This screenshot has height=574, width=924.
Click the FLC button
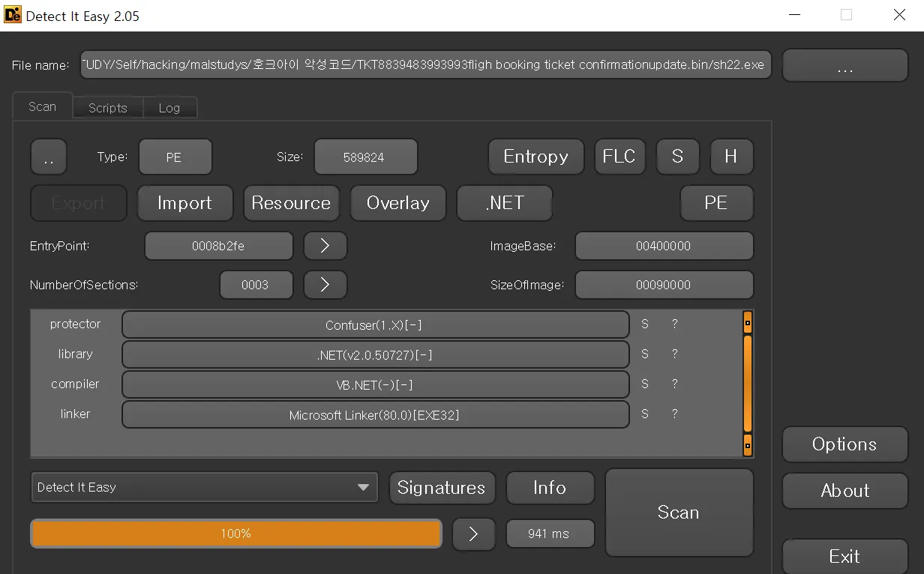click(619, 157)
